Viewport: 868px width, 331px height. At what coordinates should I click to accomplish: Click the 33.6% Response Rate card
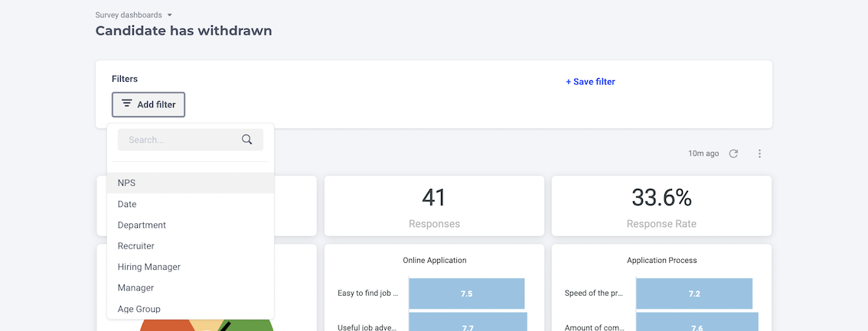661,206
